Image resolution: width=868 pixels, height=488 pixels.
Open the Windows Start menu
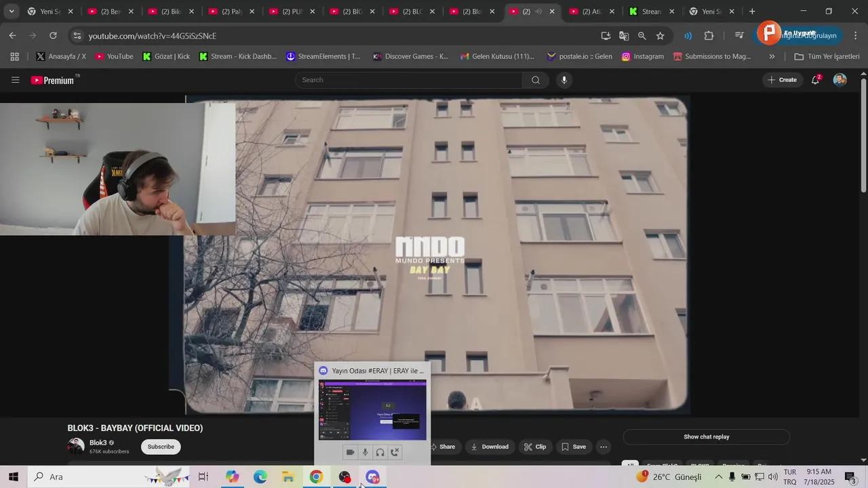coord(13,476)
